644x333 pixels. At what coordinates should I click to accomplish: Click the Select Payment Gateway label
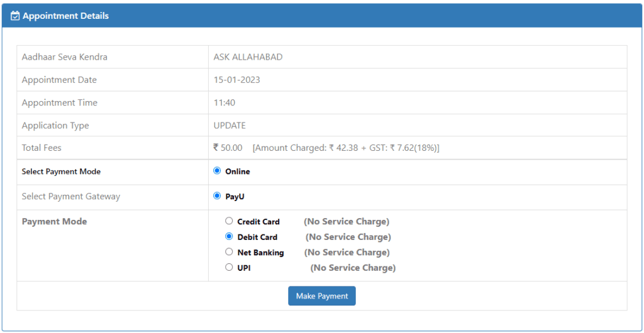coord(71,197)
